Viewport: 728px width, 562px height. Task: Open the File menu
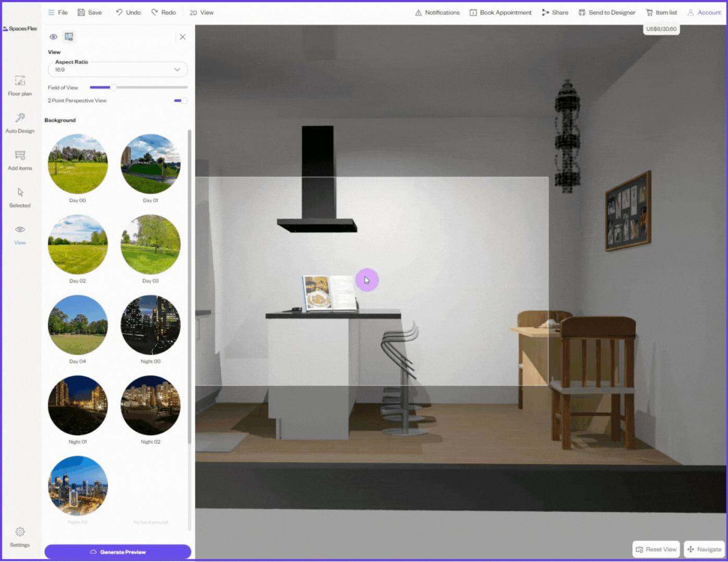(58, 13)
